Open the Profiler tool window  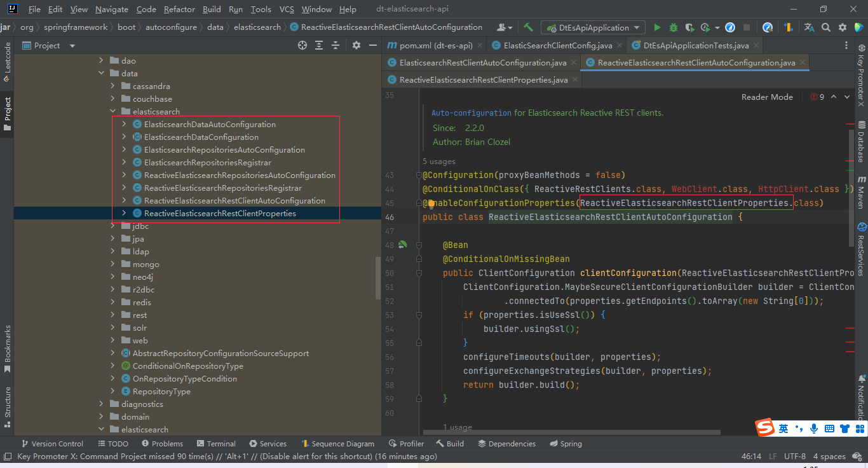[x=406, y=443]
